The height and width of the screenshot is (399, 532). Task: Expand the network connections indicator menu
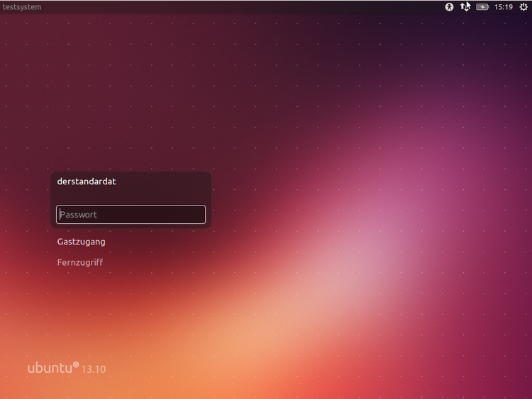pos(465,7)
